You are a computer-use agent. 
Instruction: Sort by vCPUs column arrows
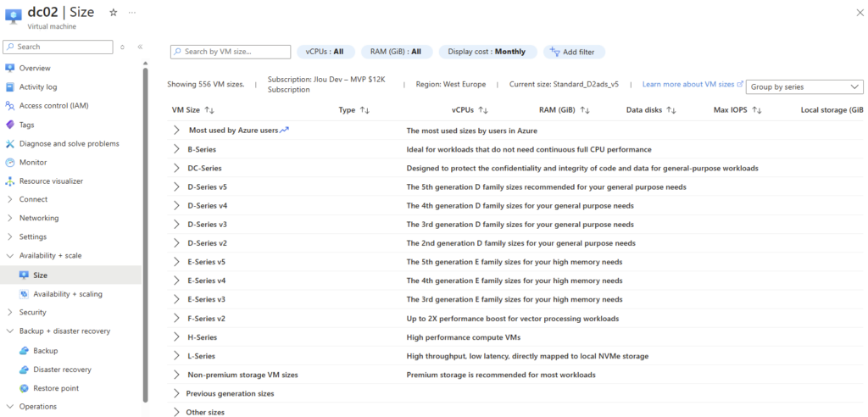click(x=482, y=110)
